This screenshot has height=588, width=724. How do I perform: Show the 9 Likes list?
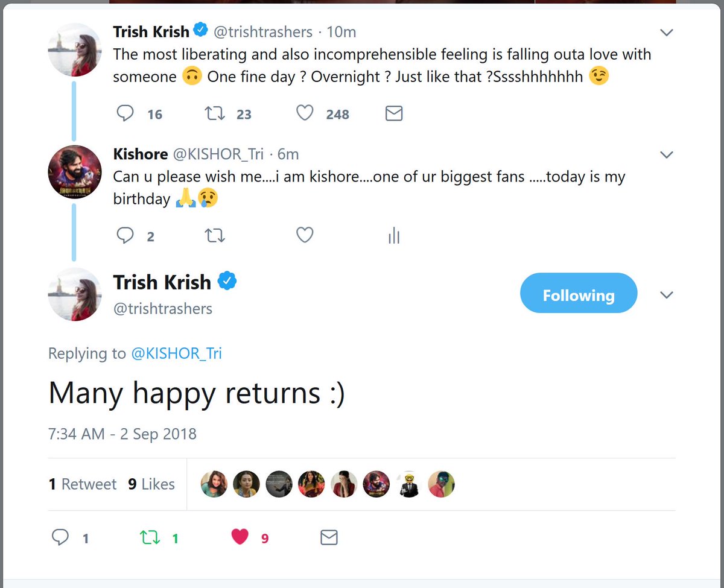click(151, 484)
